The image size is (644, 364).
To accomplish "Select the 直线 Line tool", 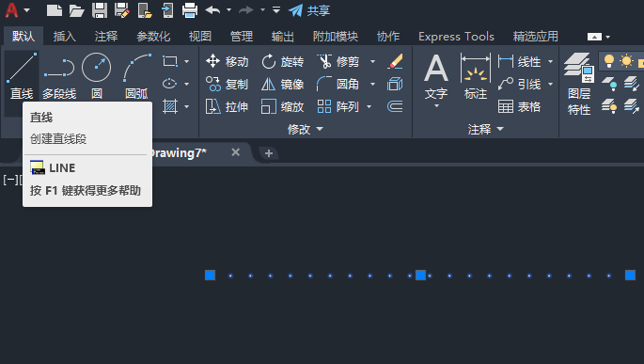I will (22, 76).
